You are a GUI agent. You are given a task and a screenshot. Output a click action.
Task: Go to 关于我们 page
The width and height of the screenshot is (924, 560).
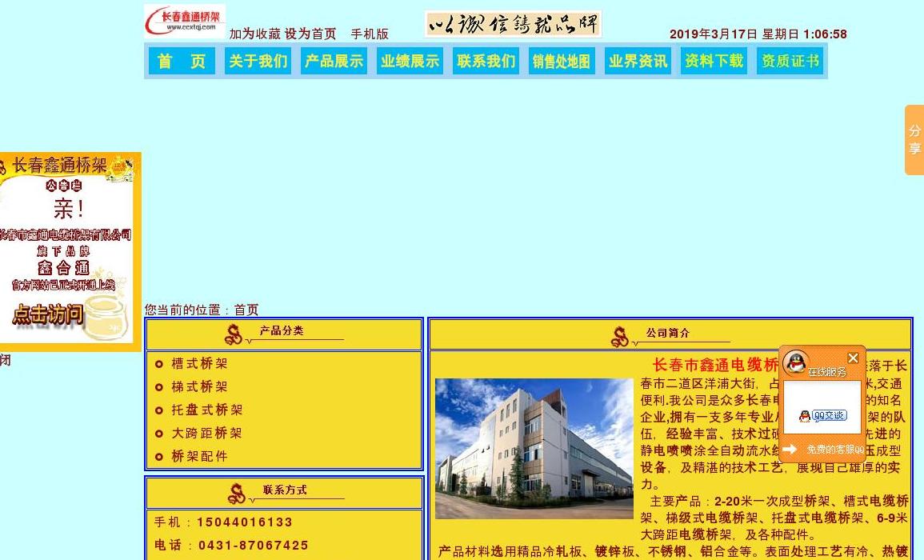pos(258,61)
